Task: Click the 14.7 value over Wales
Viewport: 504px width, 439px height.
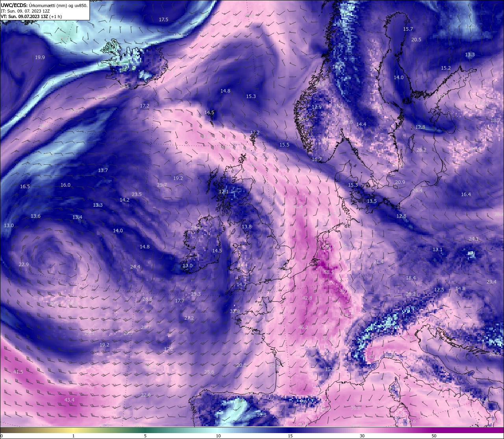Action: tap(241, 285)
